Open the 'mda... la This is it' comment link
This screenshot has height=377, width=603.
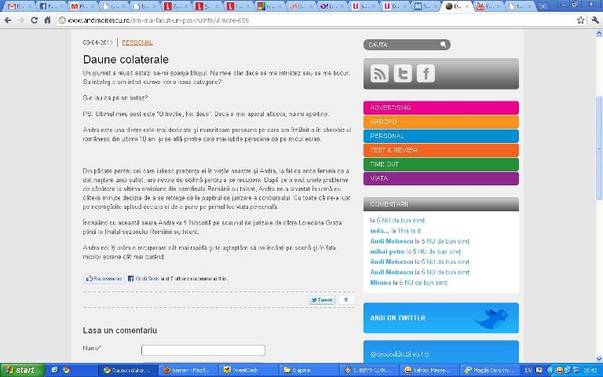coord(395,231)
